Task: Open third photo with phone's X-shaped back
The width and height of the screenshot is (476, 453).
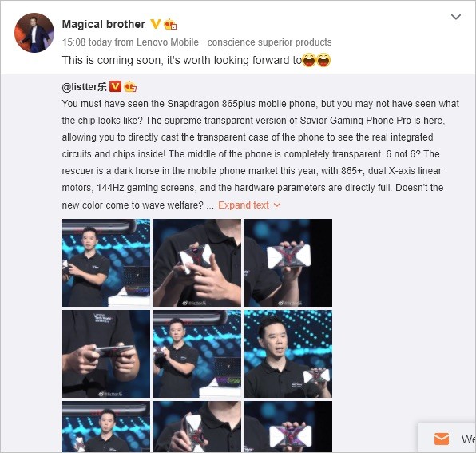Action: tap(288, 263)
